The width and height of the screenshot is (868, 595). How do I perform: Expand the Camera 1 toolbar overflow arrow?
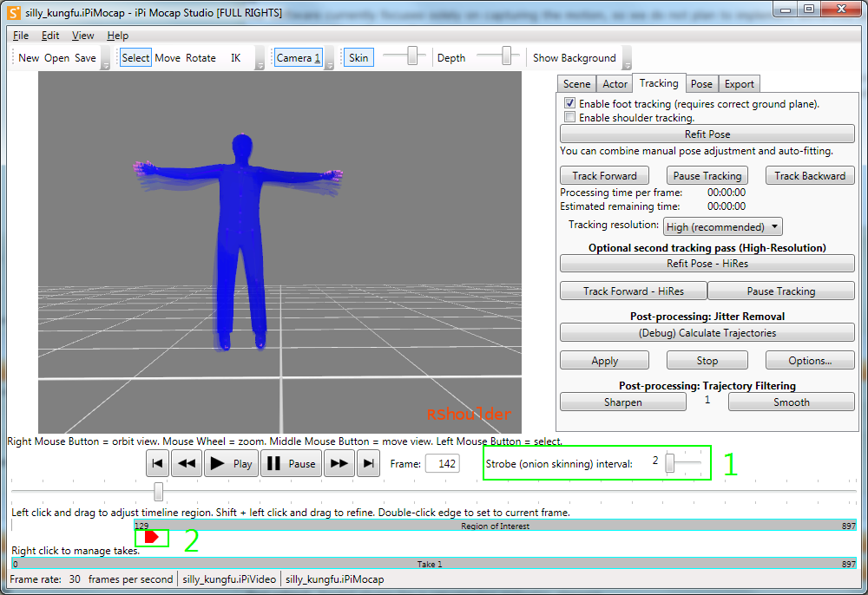(329, 58)
